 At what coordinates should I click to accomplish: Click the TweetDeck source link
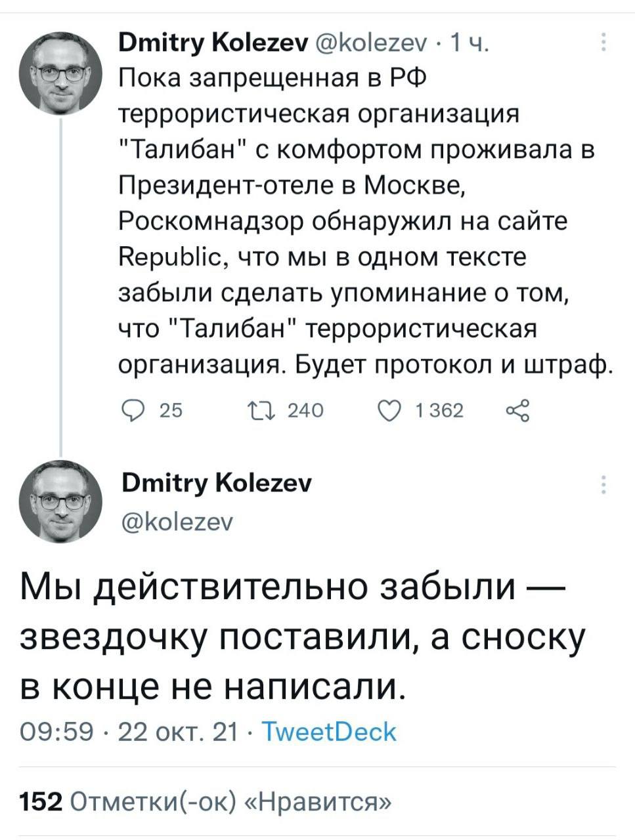point(328,731)
